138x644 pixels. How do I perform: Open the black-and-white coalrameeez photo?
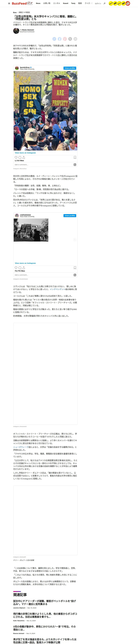coord(31,230)
